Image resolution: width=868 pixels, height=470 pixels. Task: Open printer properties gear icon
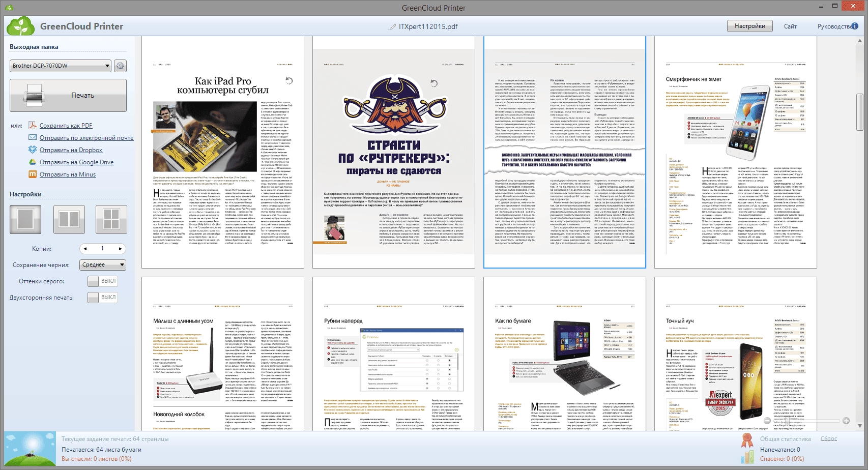click(x=120, y=66)
